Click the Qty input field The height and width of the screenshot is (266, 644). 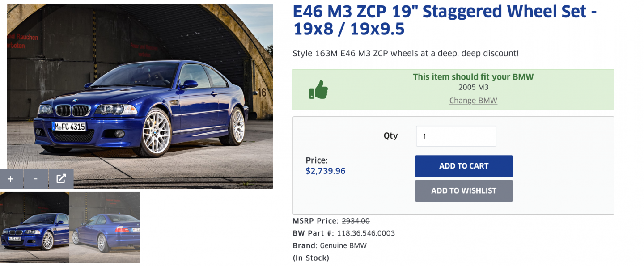pos(456,136)
